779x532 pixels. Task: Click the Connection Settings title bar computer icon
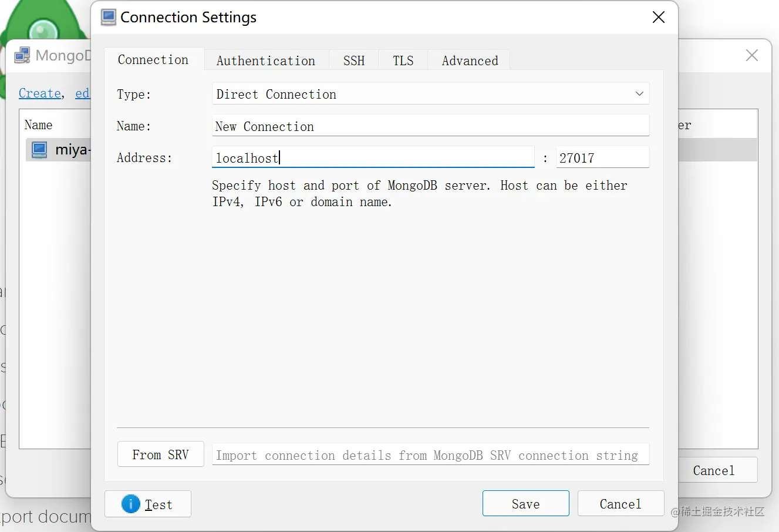click(109, 18)
